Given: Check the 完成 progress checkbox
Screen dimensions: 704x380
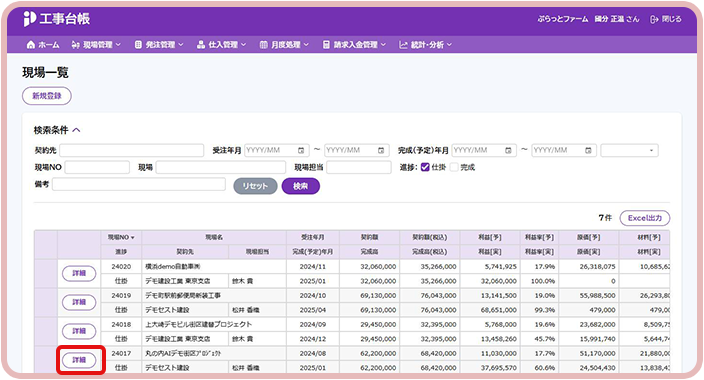Looking at the screenshot, I should 454,167.
